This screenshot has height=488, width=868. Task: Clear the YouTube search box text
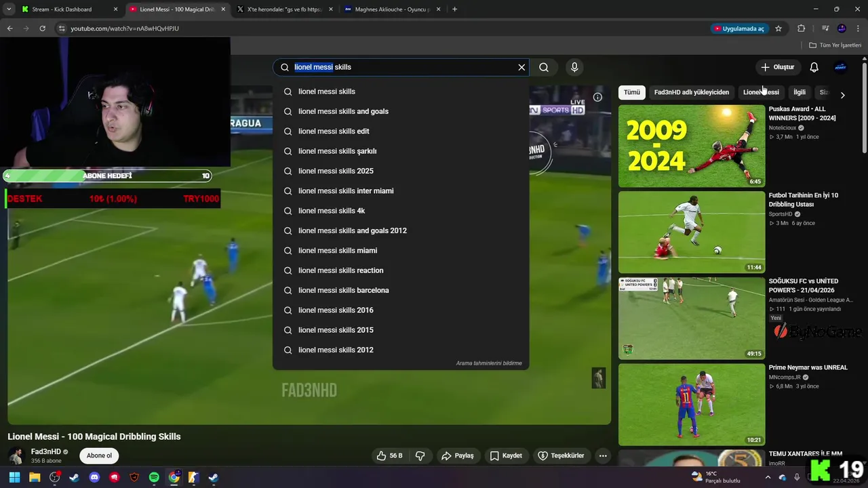(521, 67)
